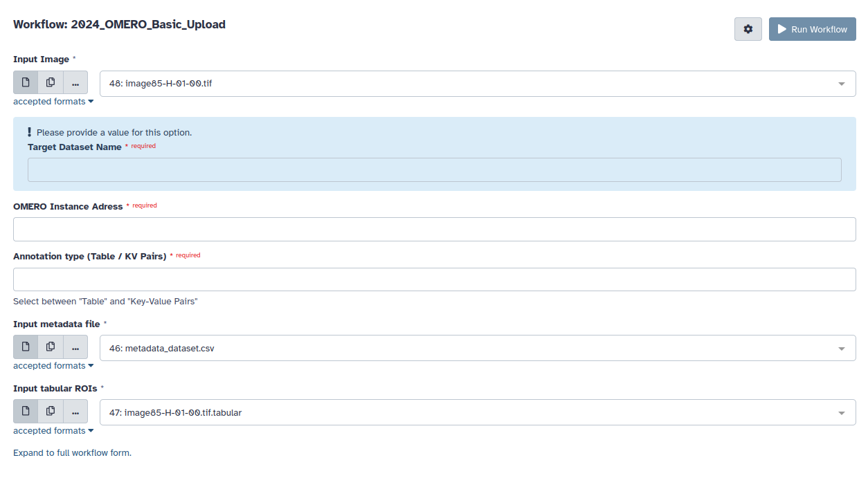
Task: Click browse datasets ellipsis for Input Image
Action: coord(75,82)
